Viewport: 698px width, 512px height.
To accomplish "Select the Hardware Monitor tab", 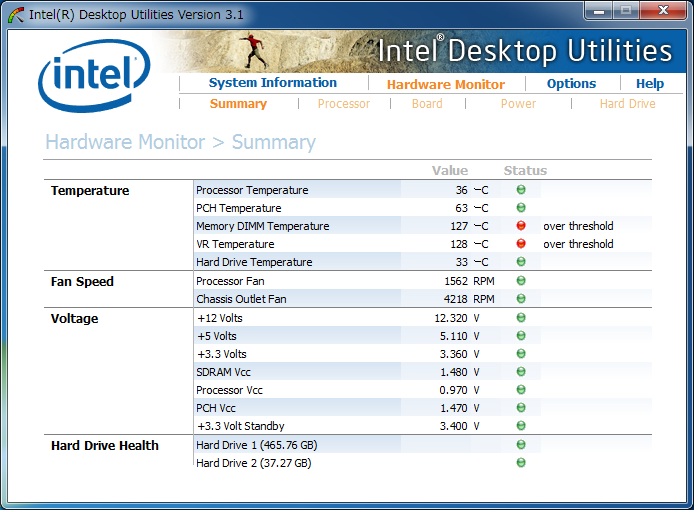I will pyautogui.click(x=446, y=84).
